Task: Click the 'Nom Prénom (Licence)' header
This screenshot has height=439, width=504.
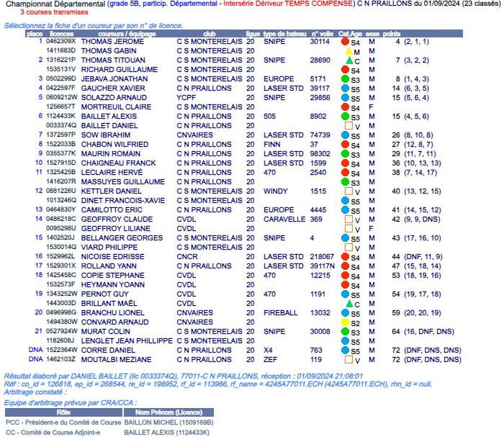Action: pyautogui.click(x=168, y=412)
